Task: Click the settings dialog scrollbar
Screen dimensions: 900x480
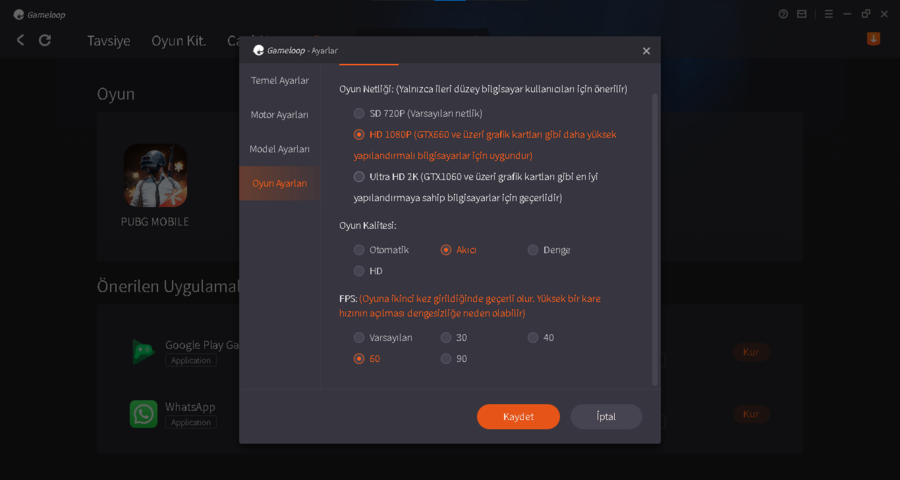Action: [x=655, y=239]
